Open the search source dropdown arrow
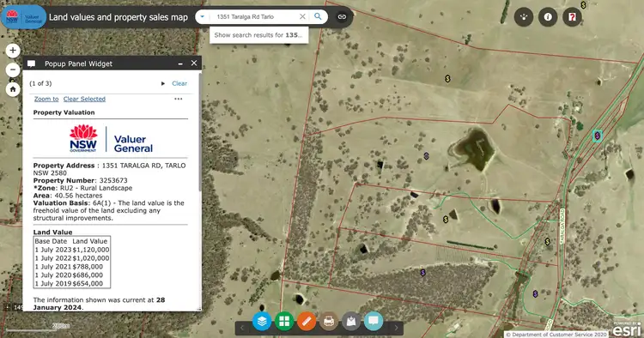This screenshot has width=644, height=338. pyautogui.click(x=202, y=17)
